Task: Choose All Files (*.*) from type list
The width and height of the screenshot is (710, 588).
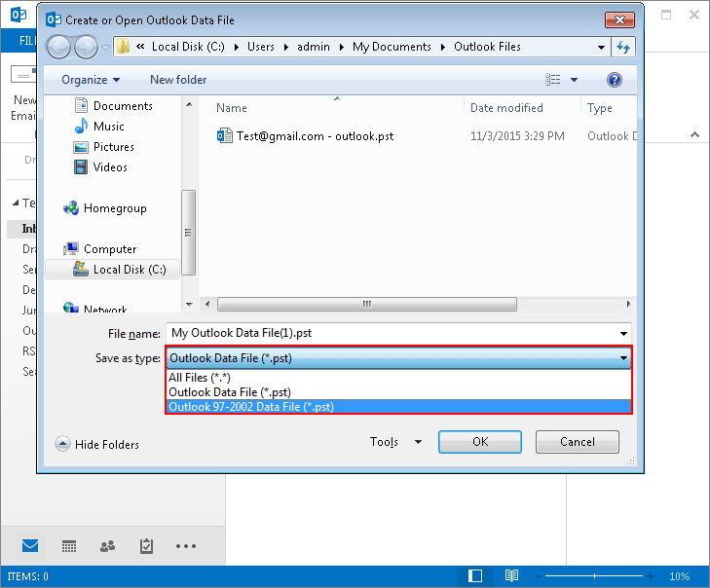Action: click(398, 378)
